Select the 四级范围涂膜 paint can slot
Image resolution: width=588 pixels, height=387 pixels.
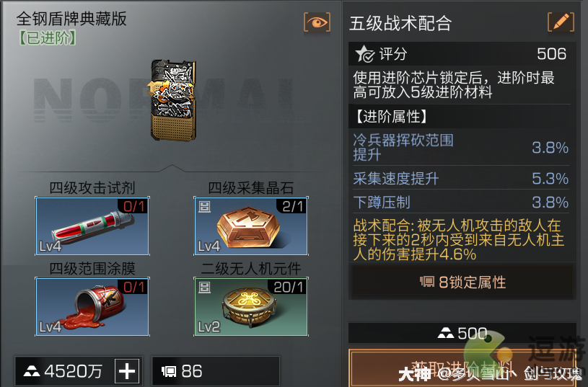(92, 306)
